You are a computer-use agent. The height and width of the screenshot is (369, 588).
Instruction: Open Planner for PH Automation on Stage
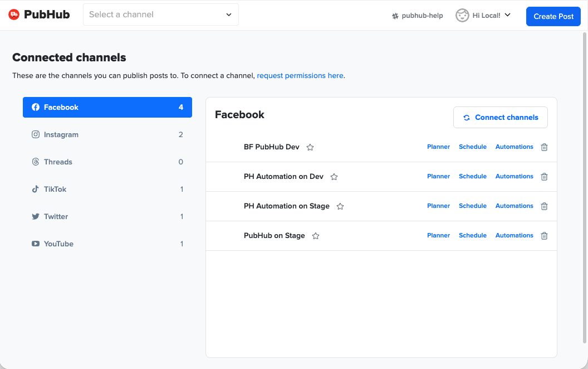click(438, 206)
